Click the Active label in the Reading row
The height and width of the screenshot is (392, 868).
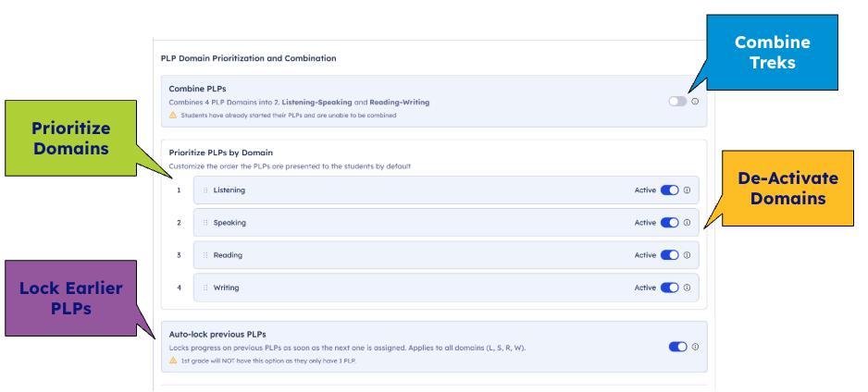(645, 255)
